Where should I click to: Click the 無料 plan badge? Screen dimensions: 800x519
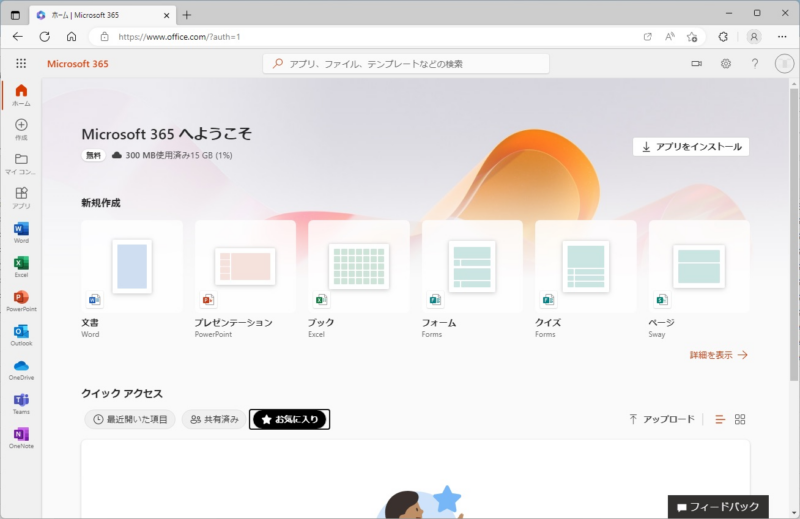coord(93,156)
